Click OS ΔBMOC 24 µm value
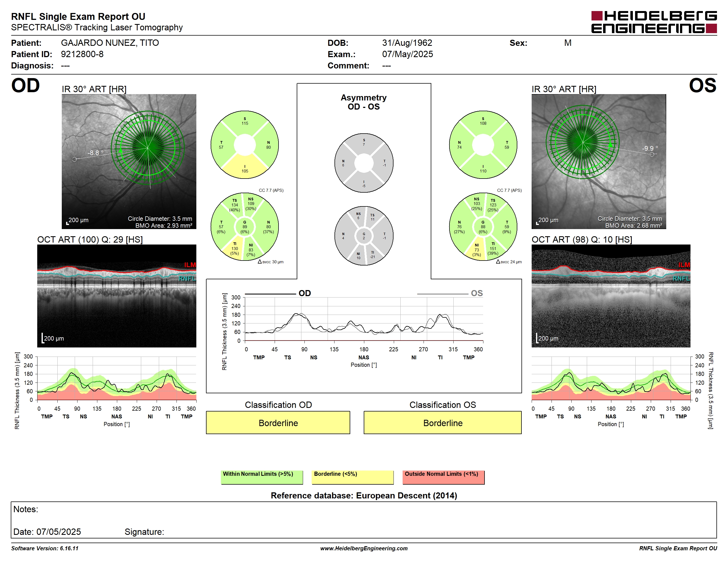 (509, 262)
